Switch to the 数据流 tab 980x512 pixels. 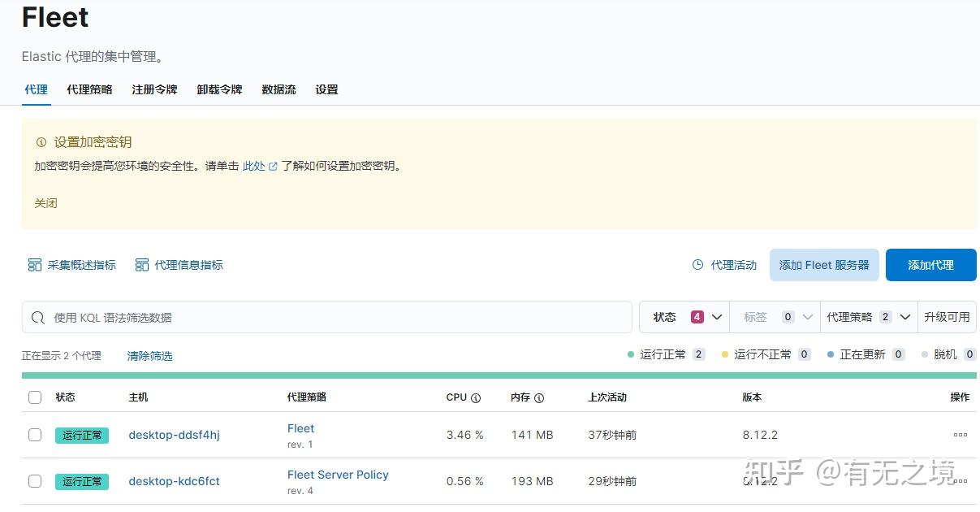278,89
